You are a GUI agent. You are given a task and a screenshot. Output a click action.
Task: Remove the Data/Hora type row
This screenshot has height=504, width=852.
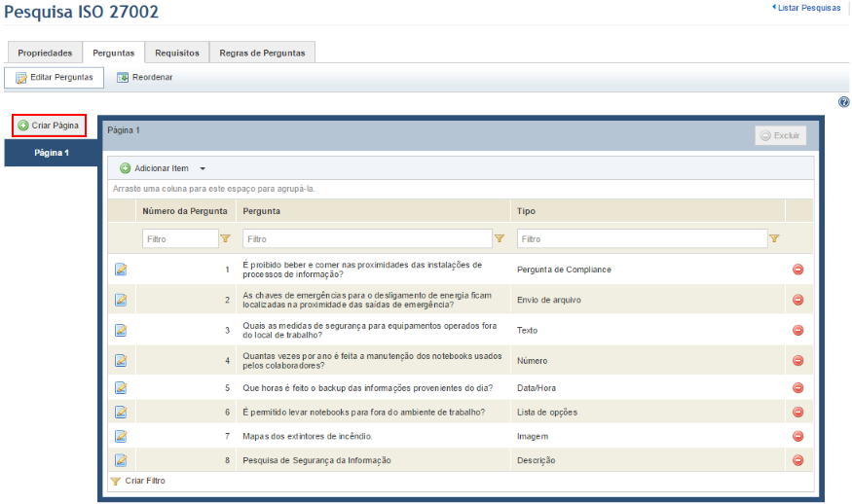[x=797, y=388]
